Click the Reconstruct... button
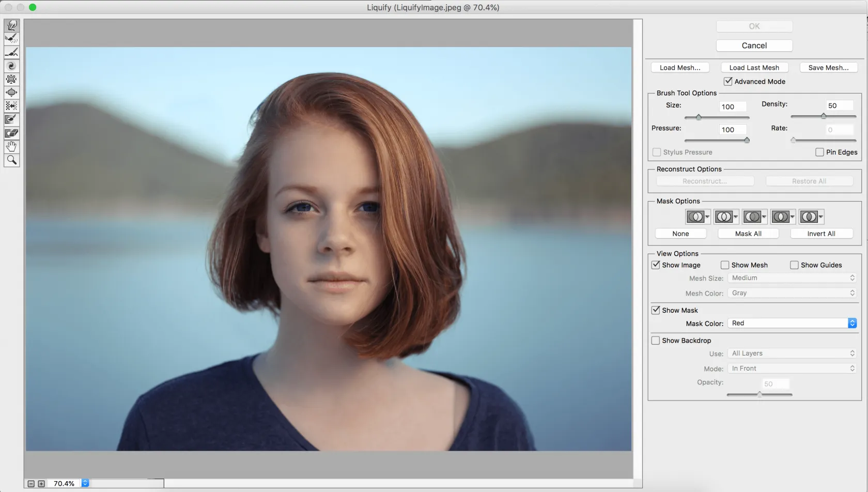 705,181
